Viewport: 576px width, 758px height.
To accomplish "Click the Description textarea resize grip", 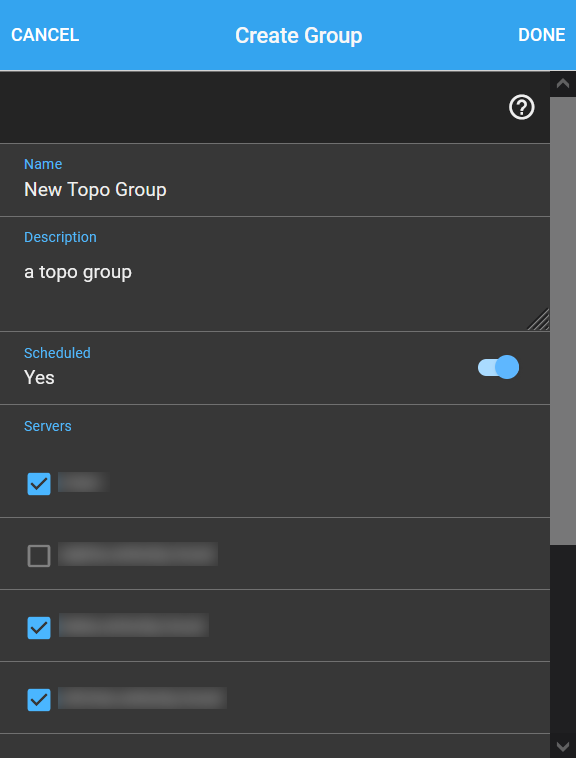I will tap(538, 320).
